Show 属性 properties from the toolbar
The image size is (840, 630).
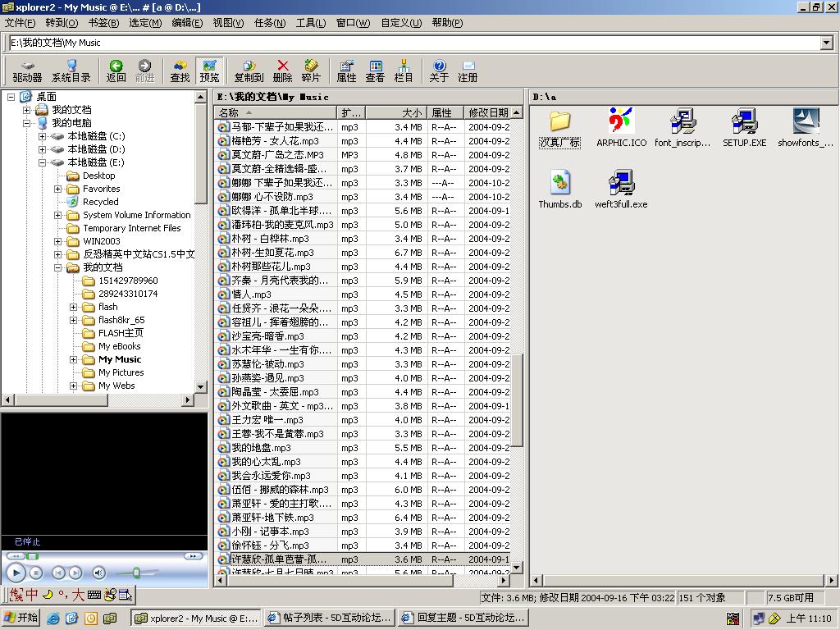pos(346,71)
